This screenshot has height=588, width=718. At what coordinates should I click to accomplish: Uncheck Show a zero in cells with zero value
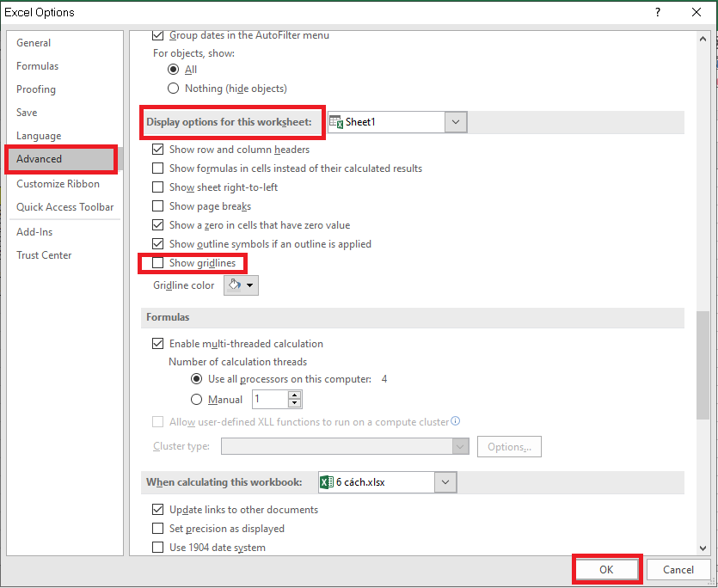(157, 224)
